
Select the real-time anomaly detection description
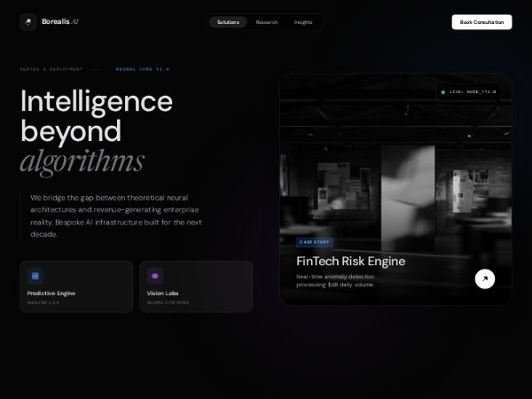(x=335, y=280)
